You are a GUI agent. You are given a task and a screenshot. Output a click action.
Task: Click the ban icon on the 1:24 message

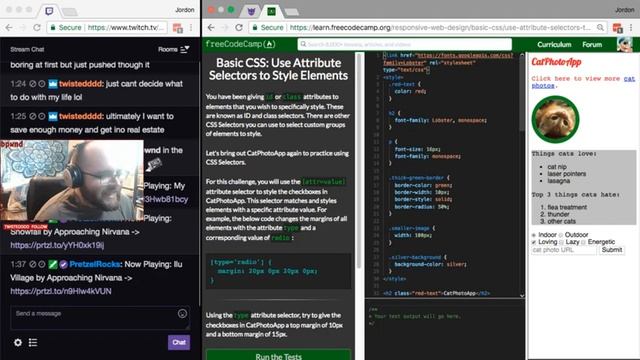33,84
